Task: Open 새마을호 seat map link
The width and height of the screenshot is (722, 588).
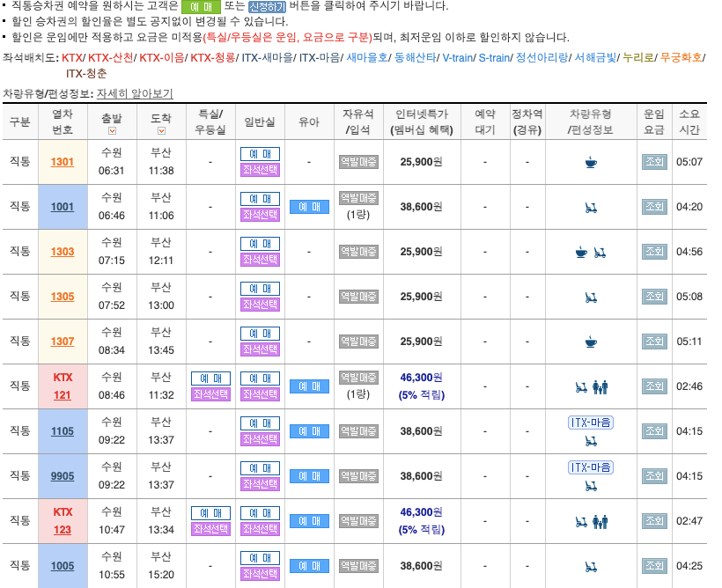Action: click(x=367, y=57)
